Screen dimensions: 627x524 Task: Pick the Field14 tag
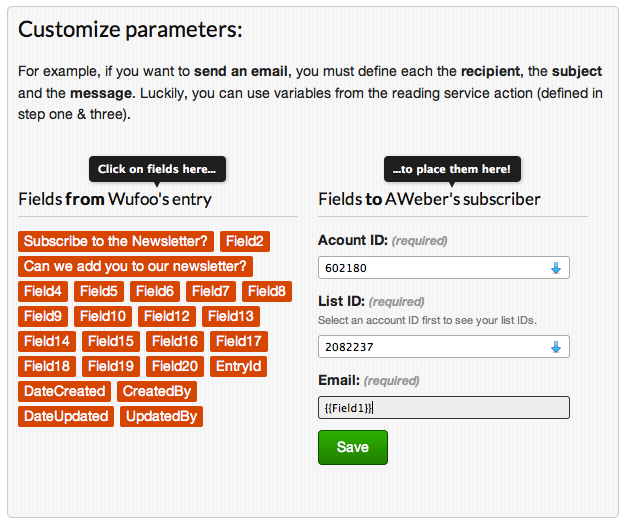pos(46,341)
